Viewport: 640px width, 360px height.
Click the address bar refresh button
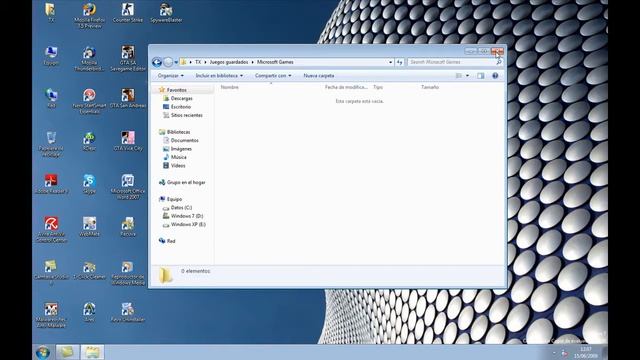click(x=400, y=62)
